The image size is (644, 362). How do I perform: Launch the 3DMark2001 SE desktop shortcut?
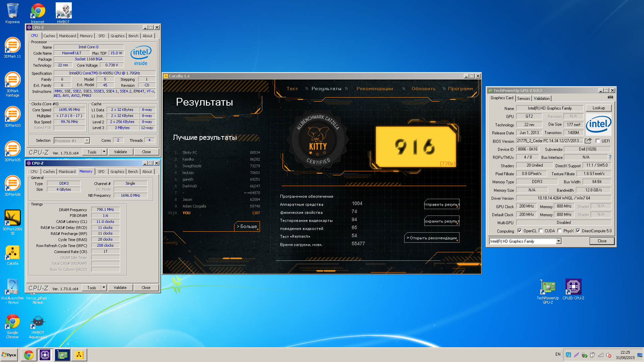point(12,222)
